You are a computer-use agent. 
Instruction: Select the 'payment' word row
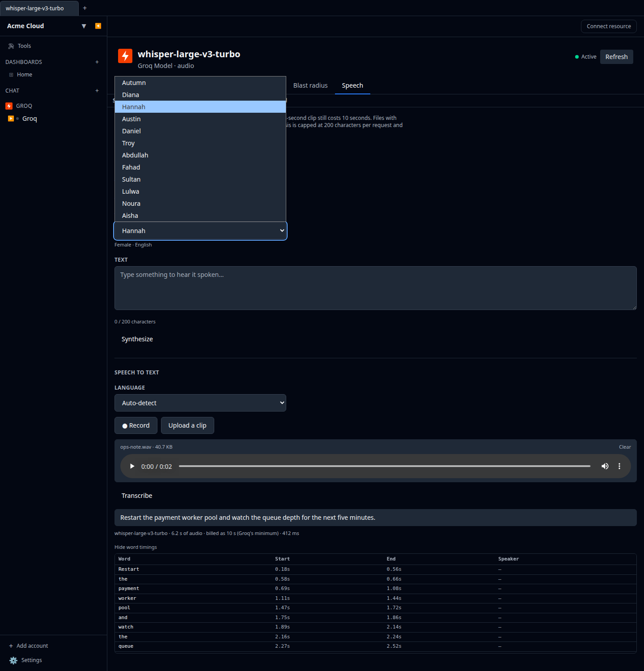tap(376, 589)
